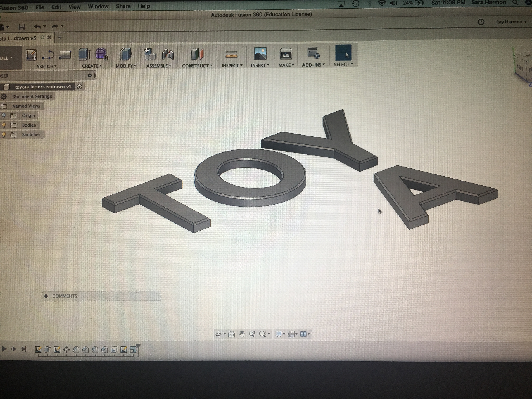Open the CREATE dropdown menu
The image size is (532, 399).
pyautogui.click(x=92, y=66)
